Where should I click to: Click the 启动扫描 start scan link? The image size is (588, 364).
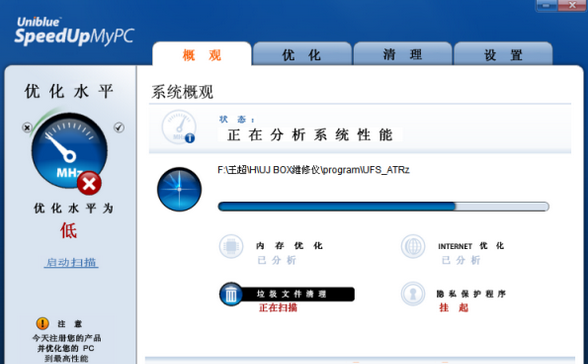71,262
